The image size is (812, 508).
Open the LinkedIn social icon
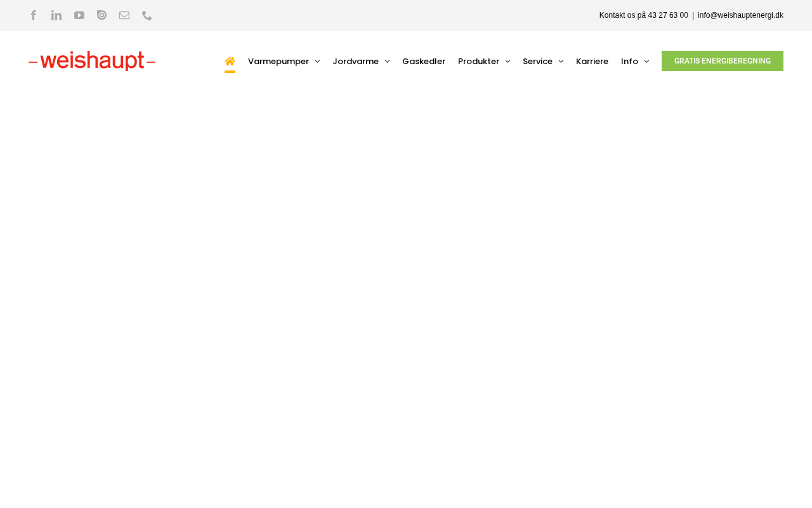(56, 15)
